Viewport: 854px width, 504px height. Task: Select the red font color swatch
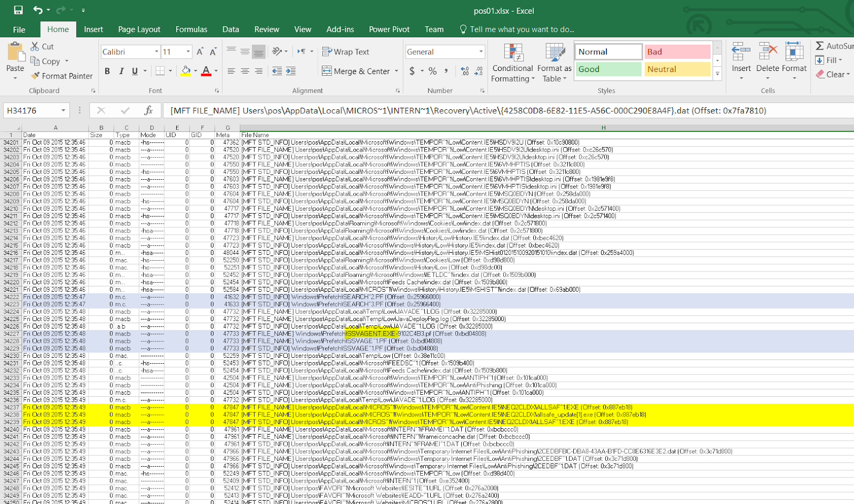tap(206, 71)
